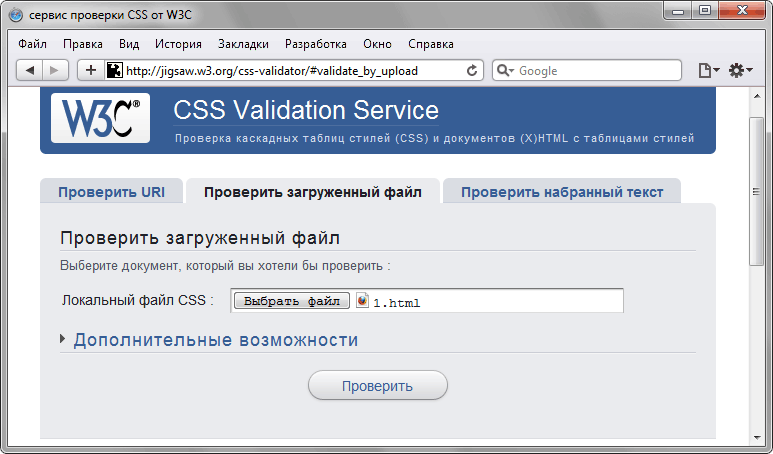773x454 pixels.
Task: Expand Дополнительные возможности section
Action: [x=215, y=340]
